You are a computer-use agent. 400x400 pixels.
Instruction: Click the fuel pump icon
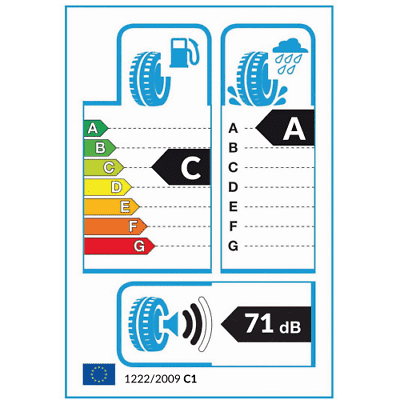[185, 53]
